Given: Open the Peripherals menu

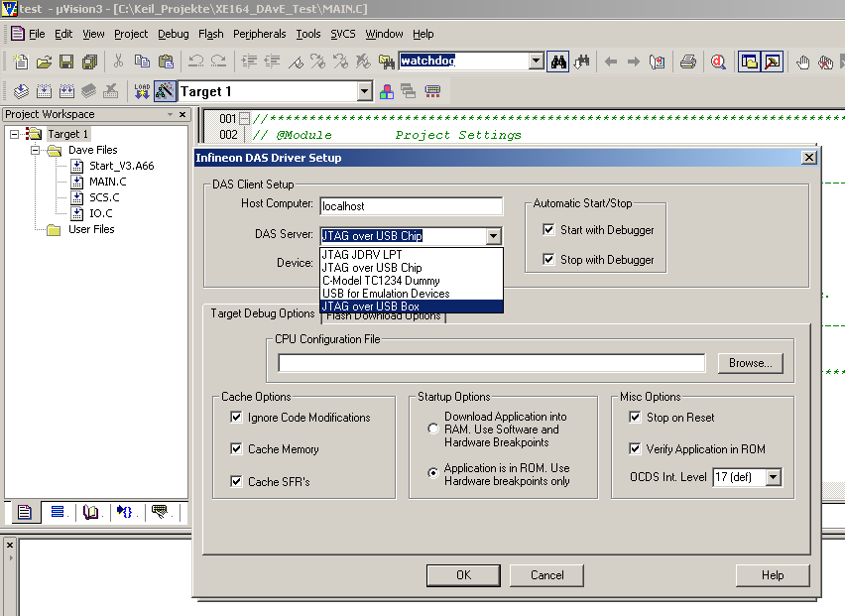Looking at the screenshot, I should pyautogui.click(x=259, y=34).
